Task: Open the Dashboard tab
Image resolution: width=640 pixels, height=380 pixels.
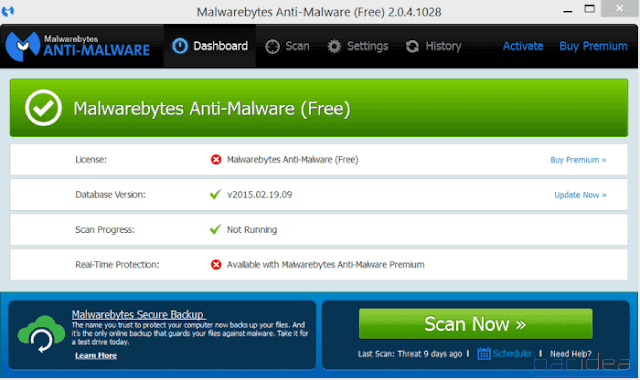Action: (x=210, y=46)
